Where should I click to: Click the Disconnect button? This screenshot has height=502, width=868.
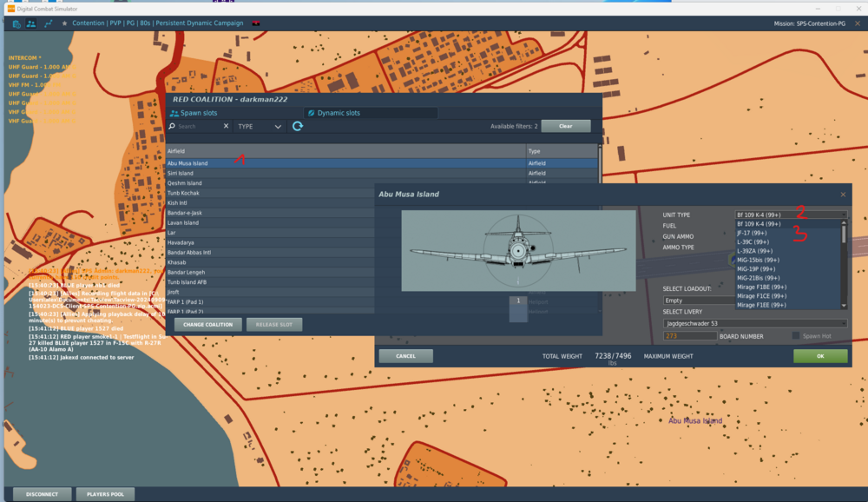[42, 494]
